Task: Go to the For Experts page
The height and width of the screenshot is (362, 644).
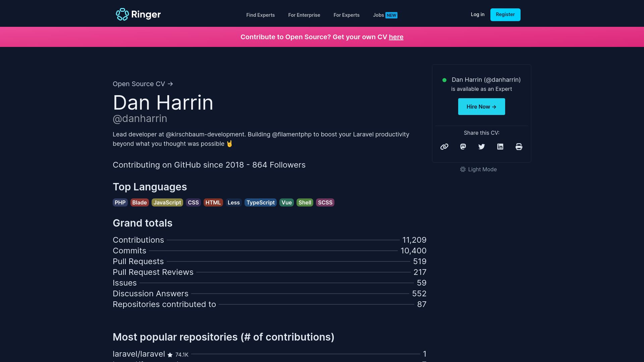Action: click(346, 15)
